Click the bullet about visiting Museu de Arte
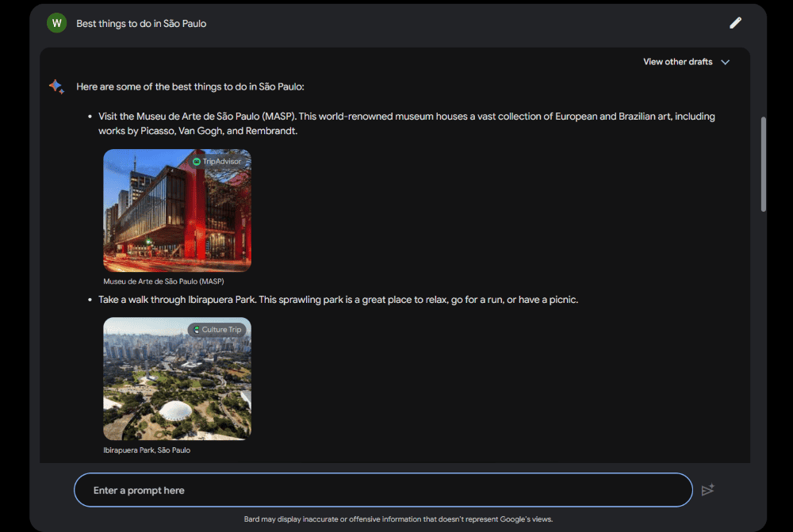The height and width of the screenshot is (532, 793). pos(407,124)
